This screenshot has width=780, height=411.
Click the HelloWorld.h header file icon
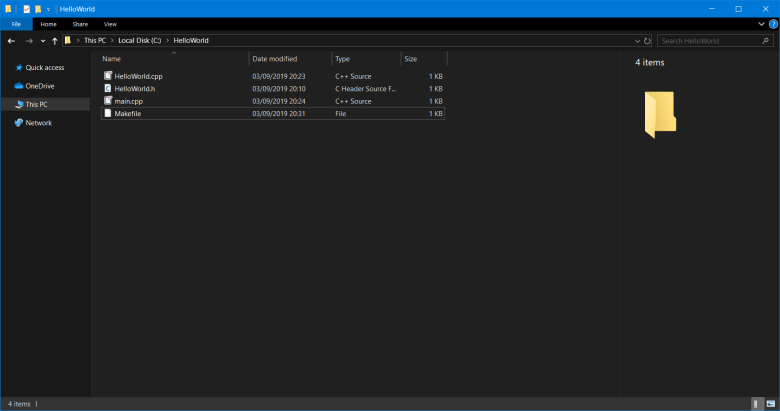point(107,88)
